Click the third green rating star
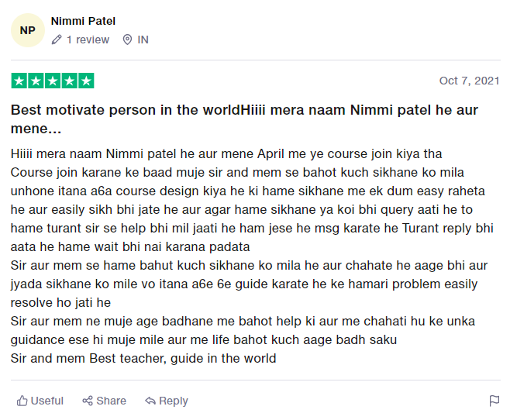 pos(53,81)
